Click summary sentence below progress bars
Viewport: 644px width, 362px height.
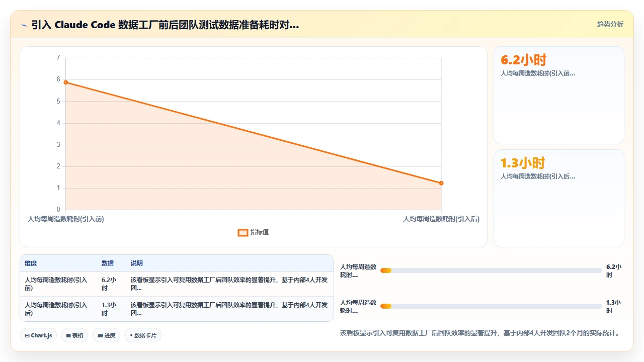pyautogui.click(x=479, y=333)
